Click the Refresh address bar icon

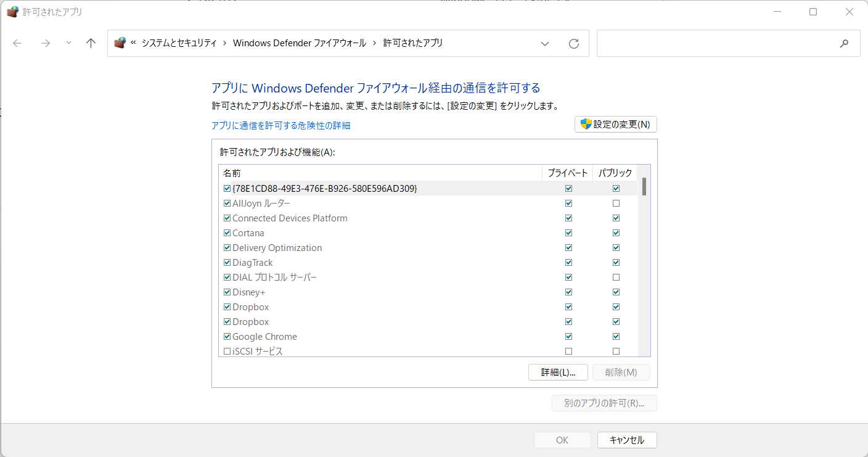574,43
